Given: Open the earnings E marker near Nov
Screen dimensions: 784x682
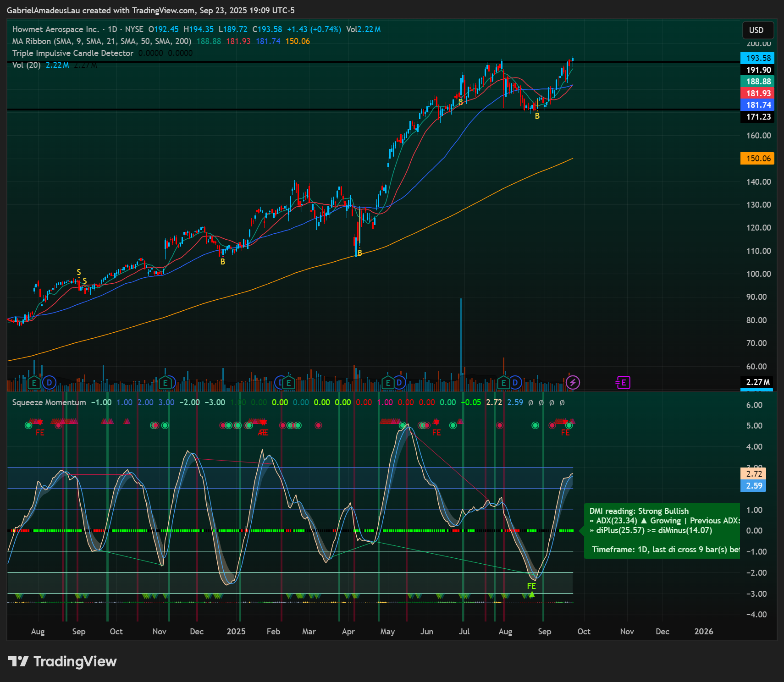Looking at the screenshot, I should pos(166,382).
